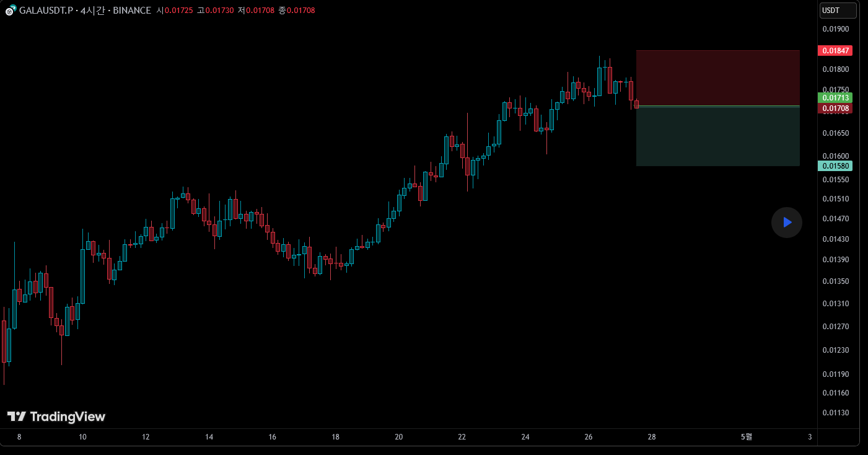Click date 20 on time axis

pyautogui.click(x=398, y=437)
